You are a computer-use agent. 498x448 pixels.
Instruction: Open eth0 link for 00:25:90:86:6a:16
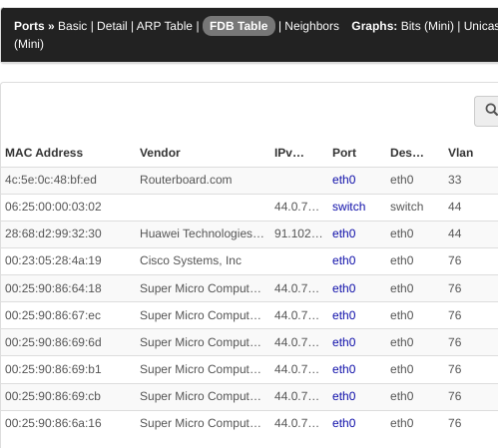(344, 423)
